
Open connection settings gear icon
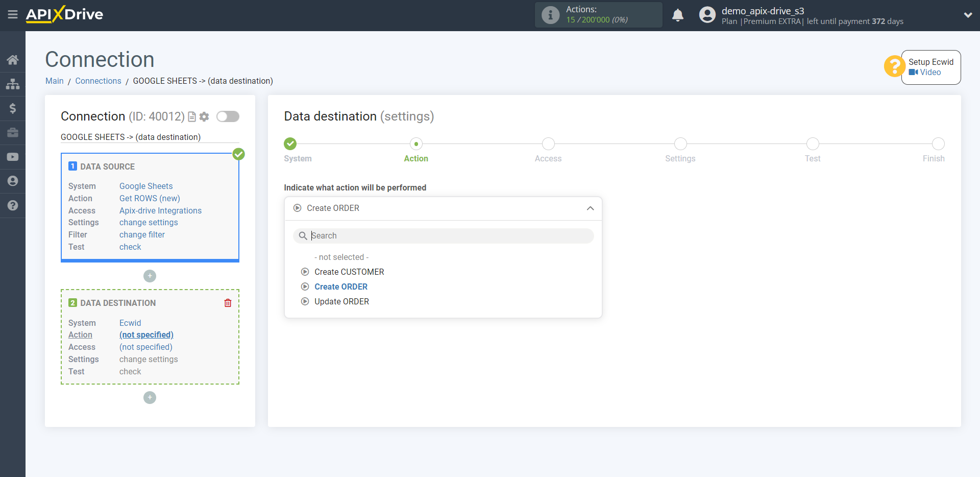[x=204, y=117]
